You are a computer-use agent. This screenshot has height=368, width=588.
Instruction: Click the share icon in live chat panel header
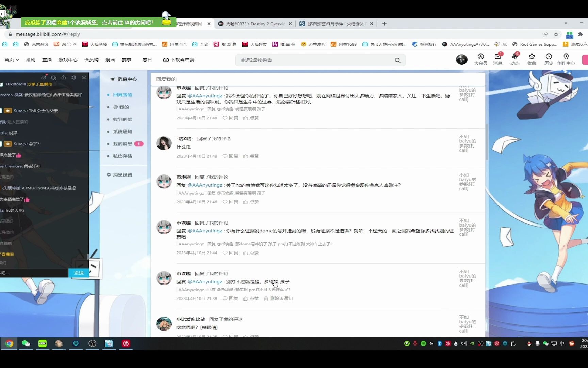44,77
